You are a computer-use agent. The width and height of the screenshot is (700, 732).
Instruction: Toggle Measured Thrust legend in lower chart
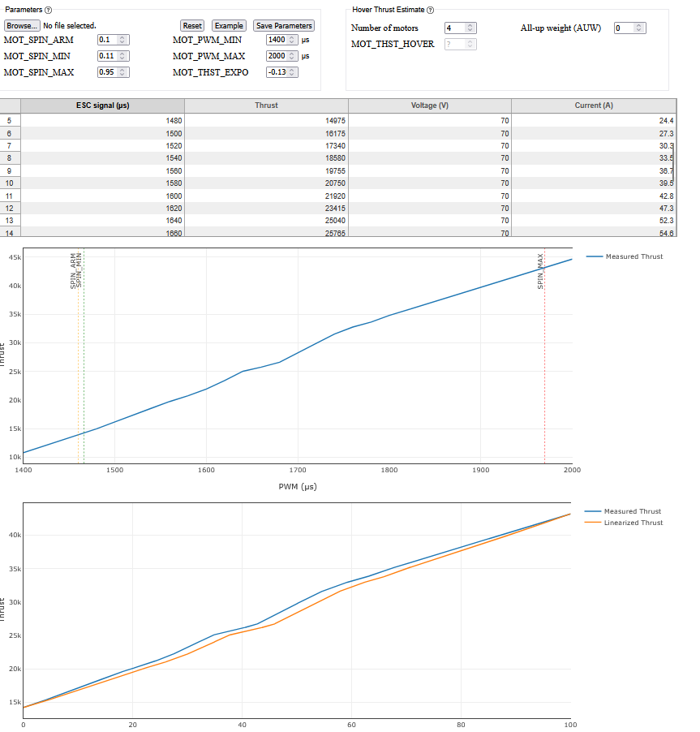coord(633,511)
